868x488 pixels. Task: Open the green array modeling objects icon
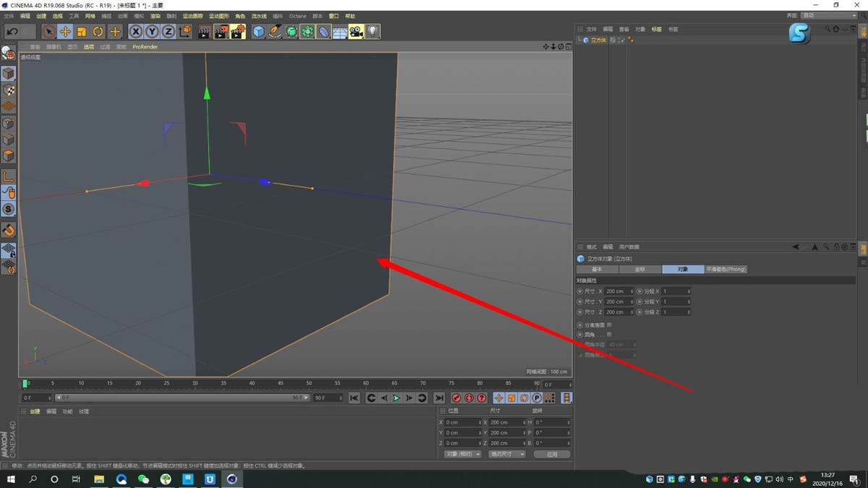(x=307, y=32)
